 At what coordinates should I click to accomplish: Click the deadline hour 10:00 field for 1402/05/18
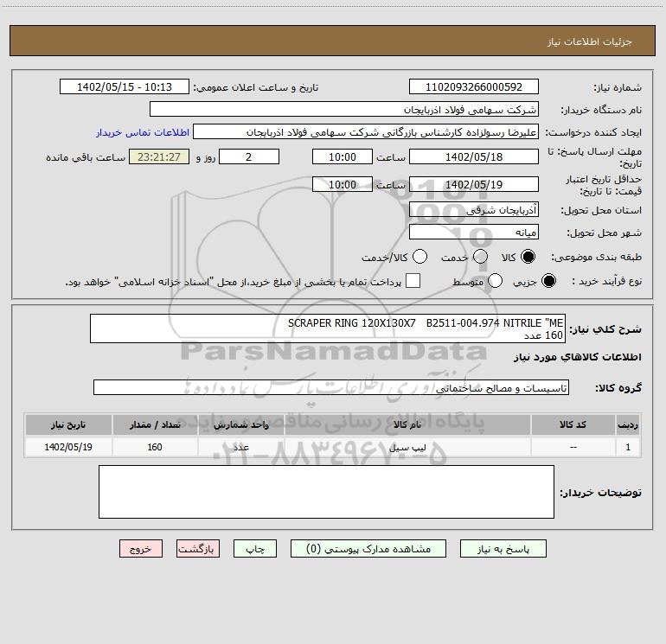point(343,156)
